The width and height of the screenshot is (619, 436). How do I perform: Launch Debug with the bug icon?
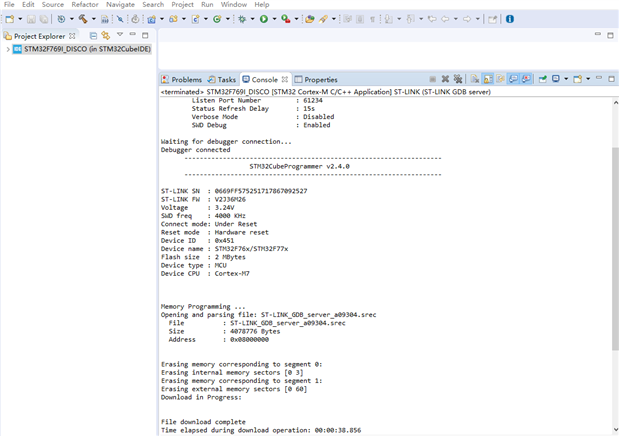[x=242, y=19]
